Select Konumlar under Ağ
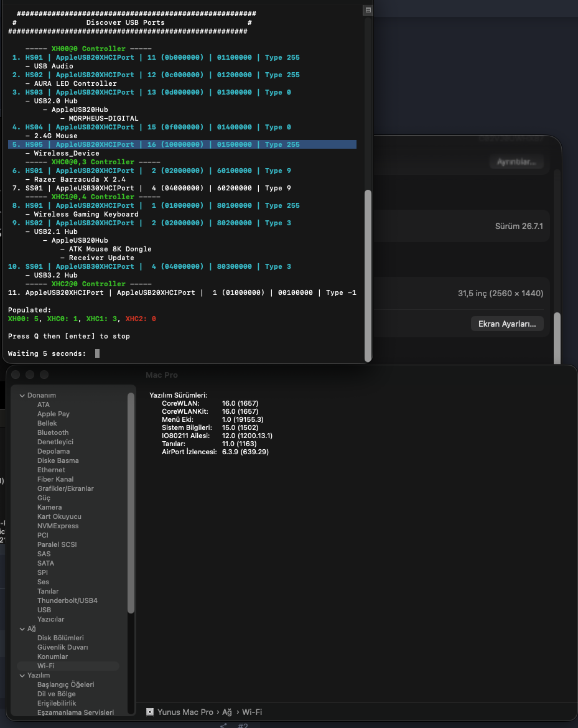Image resolution: width=578 pixels, height=728 pixels. (52, 656)
